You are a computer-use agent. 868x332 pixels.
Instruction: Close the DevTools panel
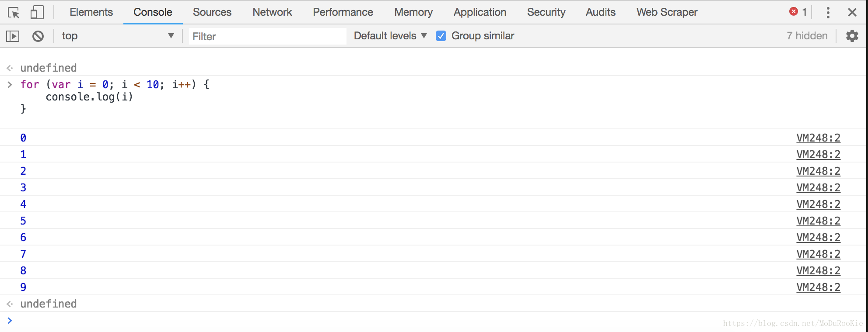pyautogui.click(x=852, y=12)
